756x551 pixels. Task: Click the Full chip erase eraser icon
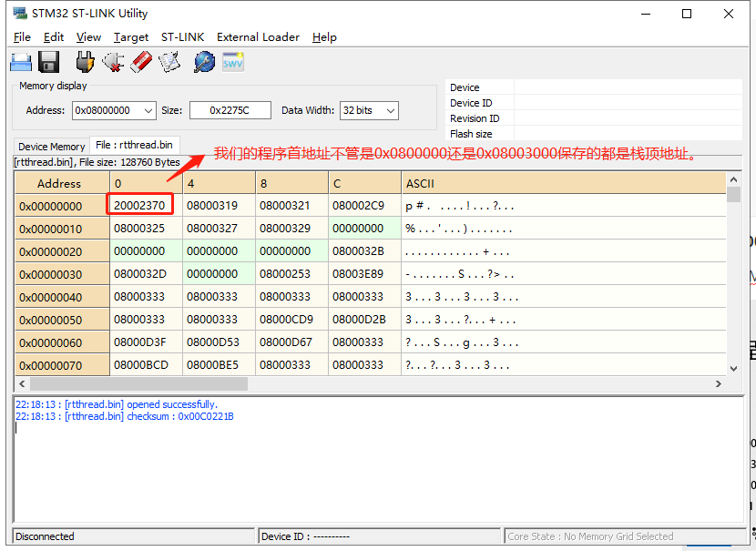click(141, 62)
